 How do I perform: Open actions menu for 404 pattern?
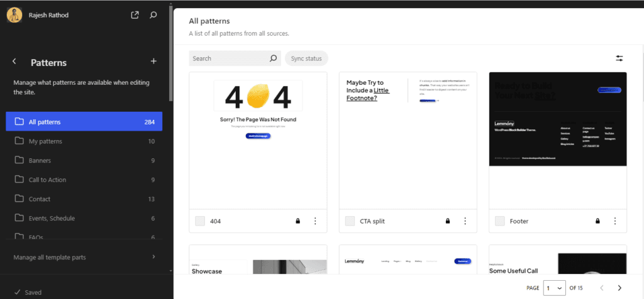[315, 221]
